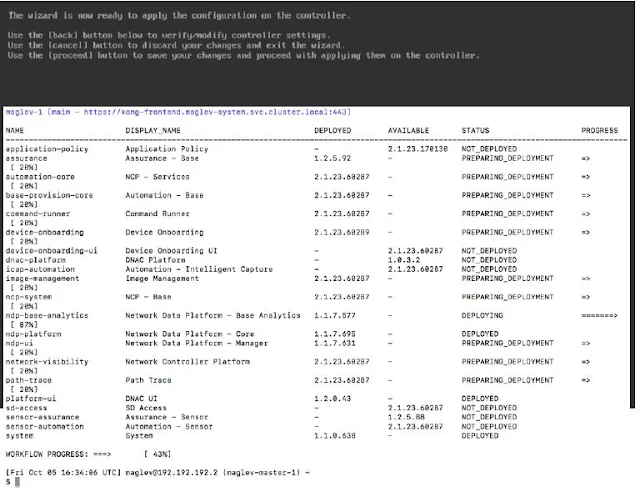
Task: Click the DEPLOYED column header
Action: coord(332,131)
